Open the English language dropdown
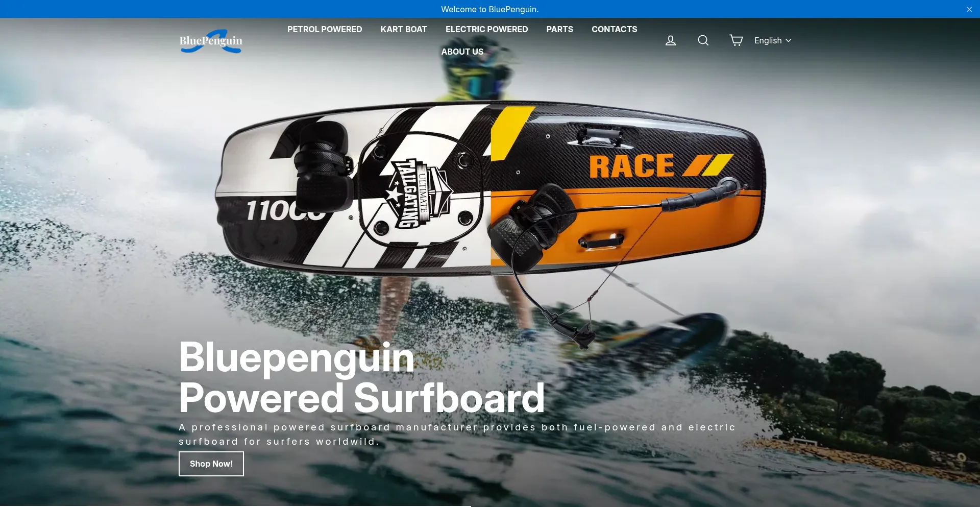980x507 pixels. click(x=768, y=40)
